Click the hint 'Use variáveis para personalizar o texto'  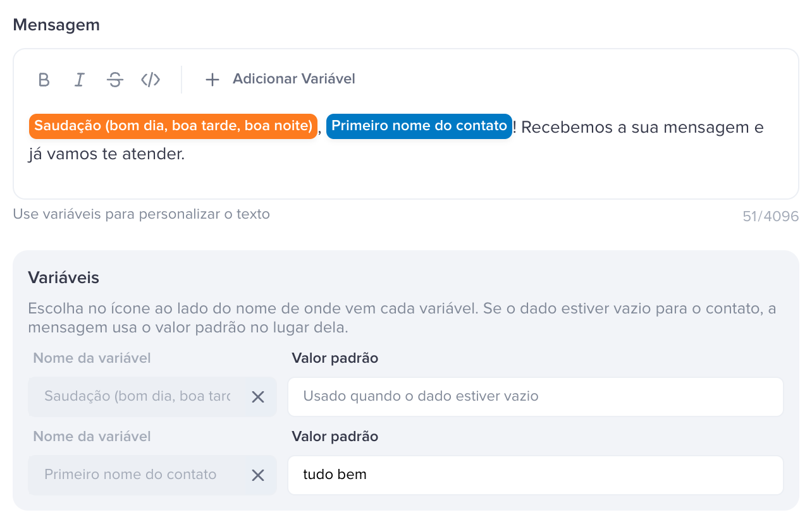(142, 214)
